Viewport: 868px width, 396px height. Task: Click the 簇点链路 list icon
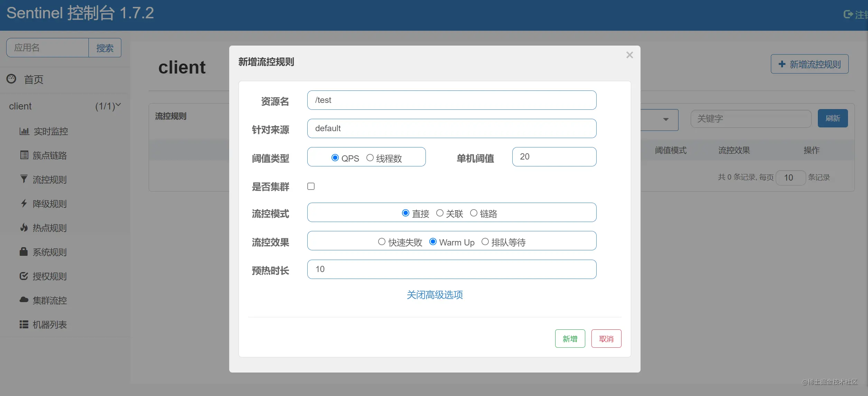tap(24, 155)
